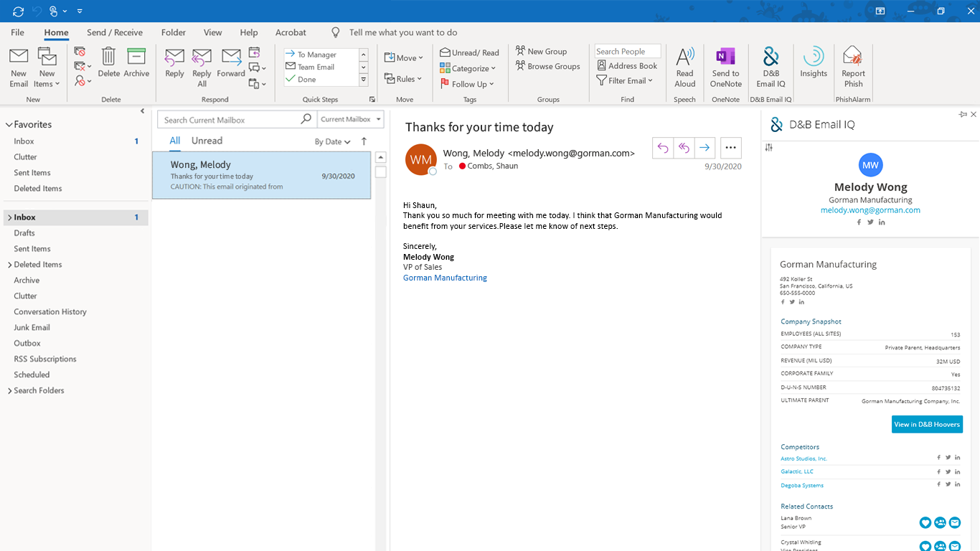Open the Rules dropdown
Viewport: 980px width, 551px height.
[403, 79]
